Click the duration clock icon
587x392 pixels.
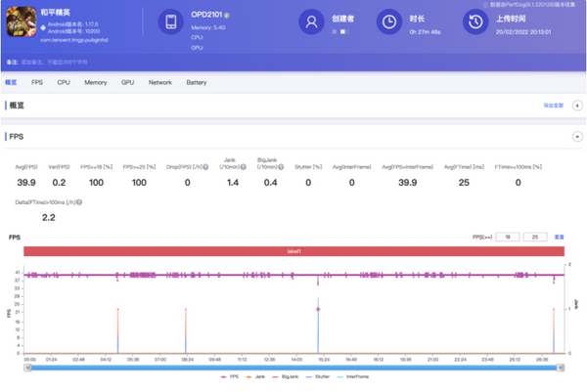tap(388, 22)
